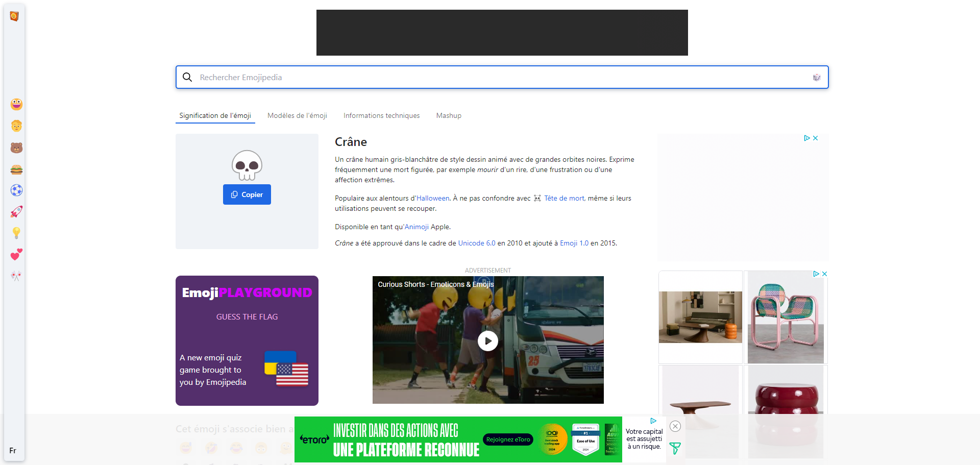Screen dimensions: 980x465
Task: Open Smileys category in sidebar
Action: (x=16, y=104)
